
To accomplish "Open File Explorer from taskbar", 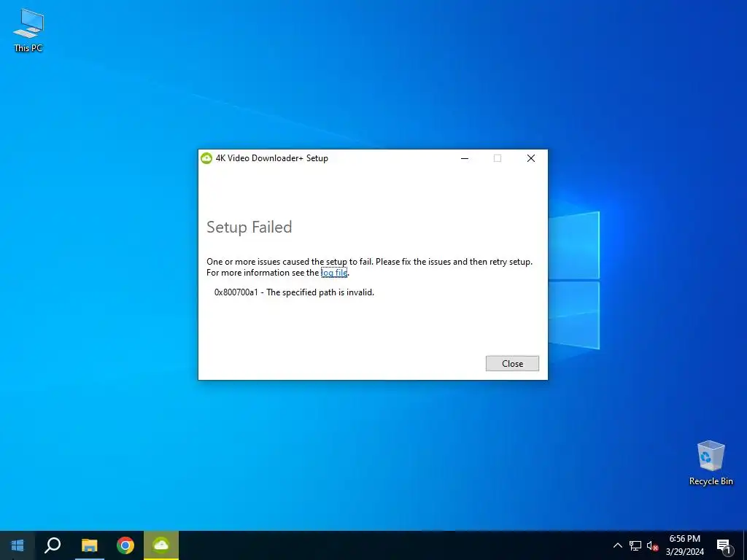I will pyautogui.click(x=89, y=545).
